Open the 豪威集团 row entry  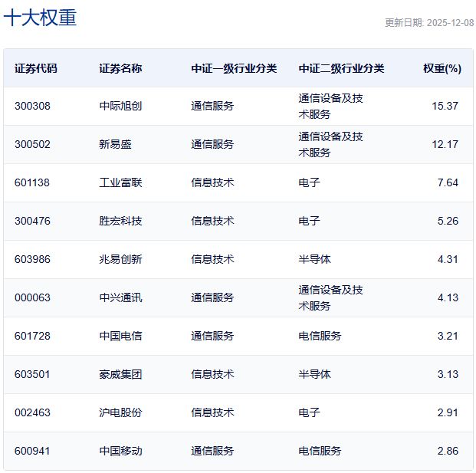point(120,374)
